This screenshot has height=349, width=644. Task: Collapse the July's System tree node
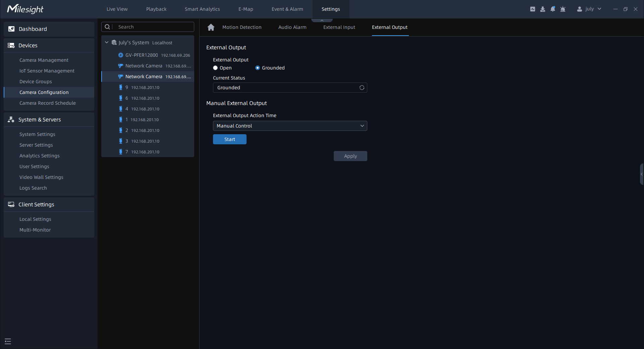point(107,43)
